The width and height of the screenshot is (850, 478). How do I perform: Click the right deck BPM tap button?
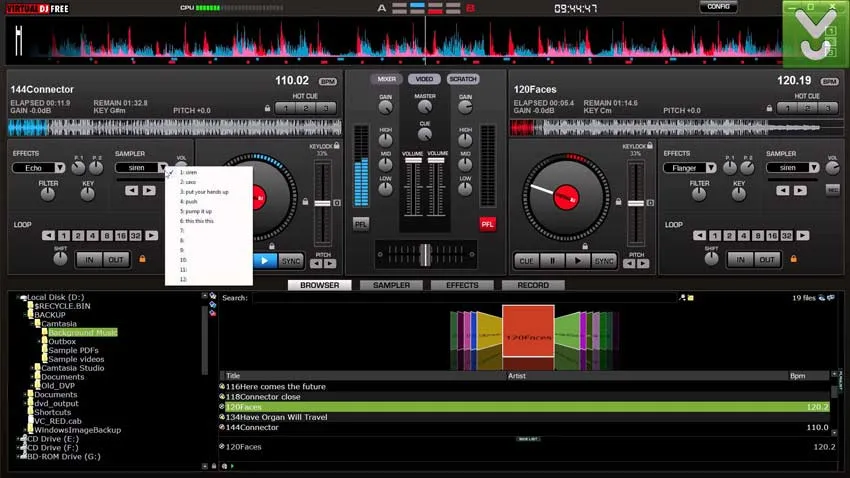[x=829, y=82]
